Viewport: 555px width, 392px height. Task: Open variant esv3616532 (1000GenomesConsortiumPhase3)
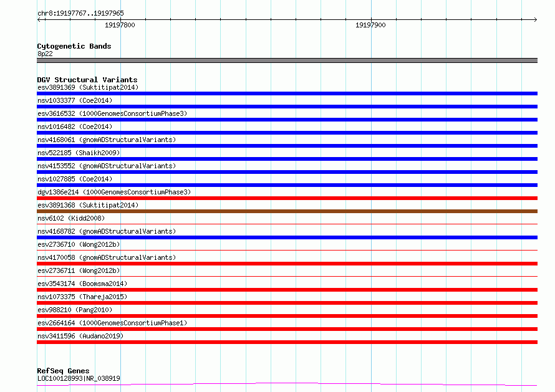click(112, 113)
